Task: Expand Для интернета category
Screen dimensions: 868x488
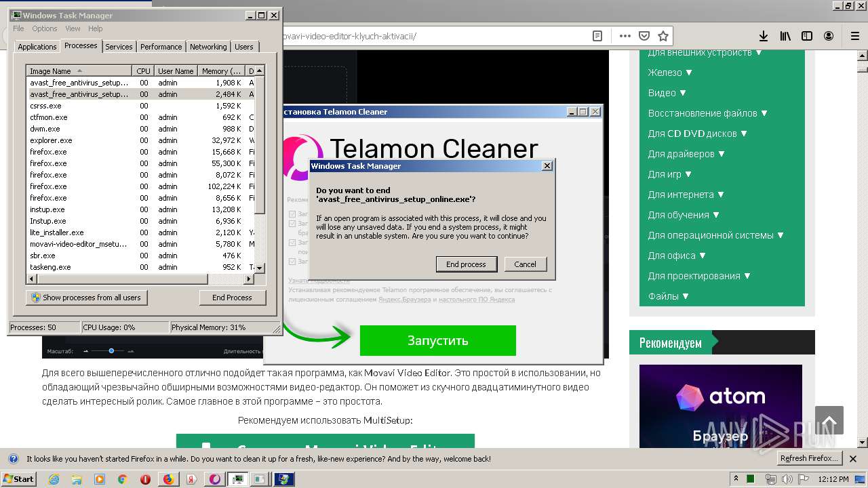Action: [x=686, y=195]
